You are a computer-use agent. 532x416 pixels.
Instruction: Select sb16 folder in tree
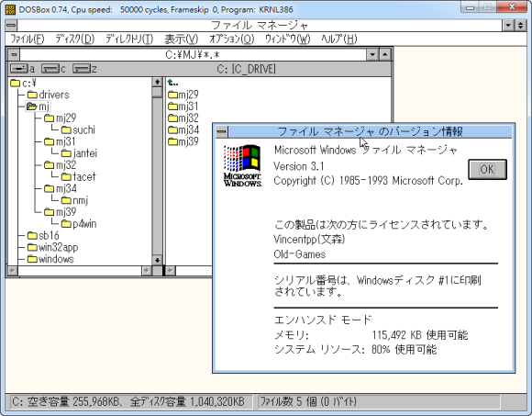(x=43, y=235)
